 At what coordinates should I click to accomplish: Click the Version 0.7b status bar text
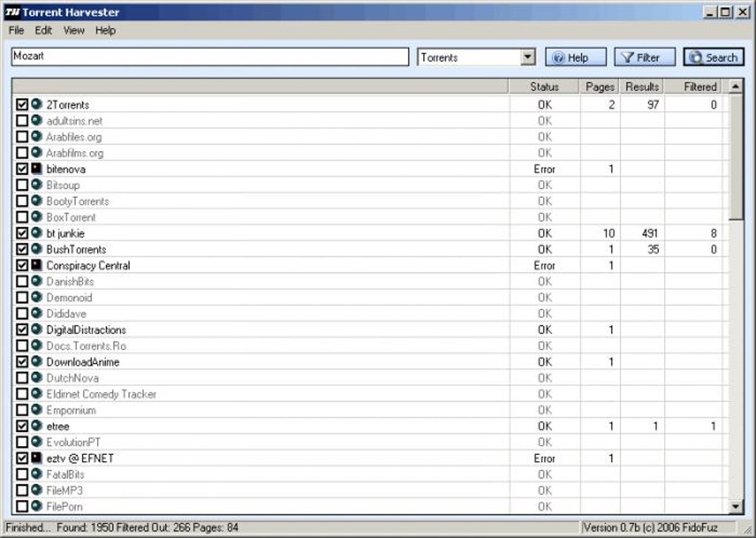651,528
